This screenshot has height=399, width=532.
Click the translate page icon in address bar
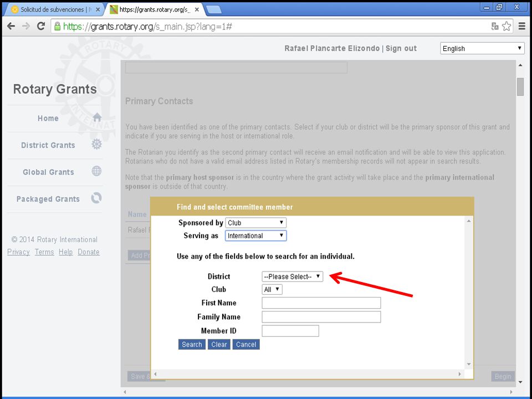pyautogui.click(x=495, y=26)
